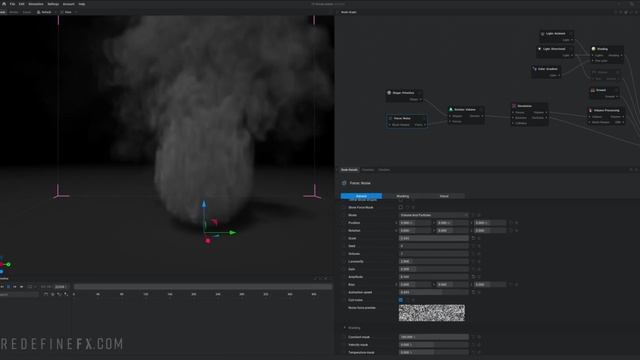Click the Force output pin of Force: Noise node
The image size is (640, 360).
tap(425, 125)
